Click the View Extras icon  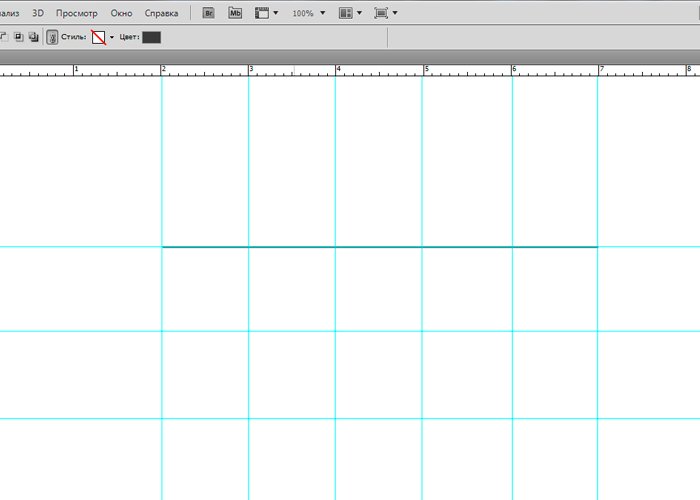point(262,14)
